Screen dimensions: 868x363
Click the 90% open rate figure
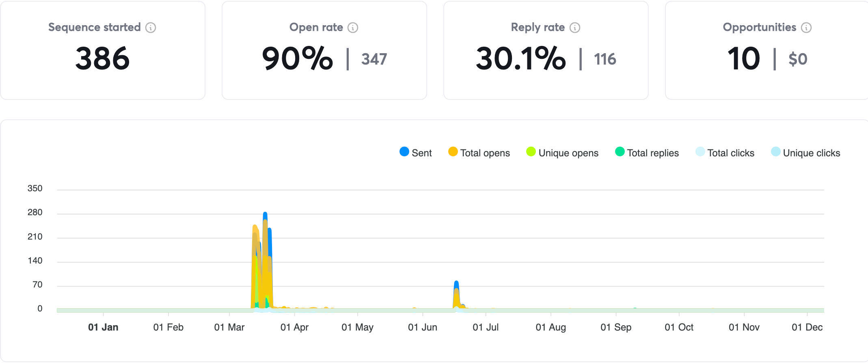[x=297, y=58]
